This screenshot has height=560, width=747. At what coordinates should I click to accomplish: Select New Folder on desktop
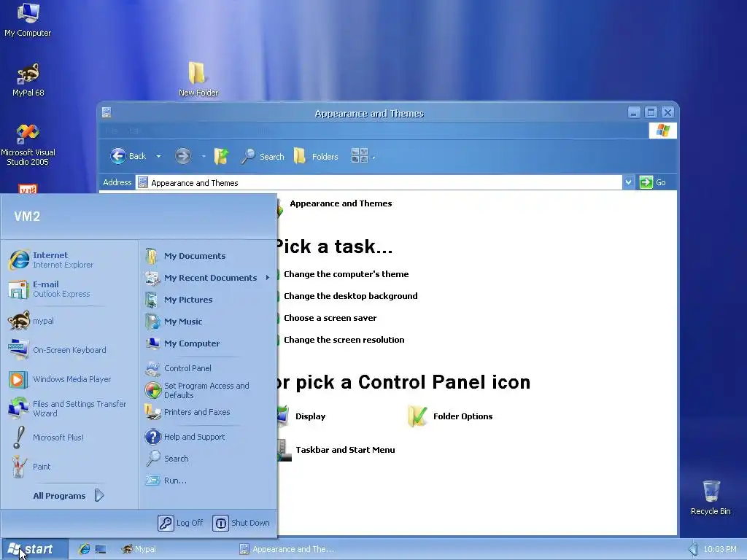coord(198,79)
